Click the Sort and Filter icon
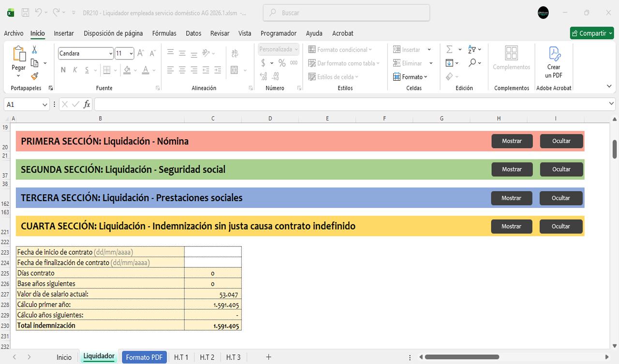This screenshot has width=619, height=364. coord(472,50)
